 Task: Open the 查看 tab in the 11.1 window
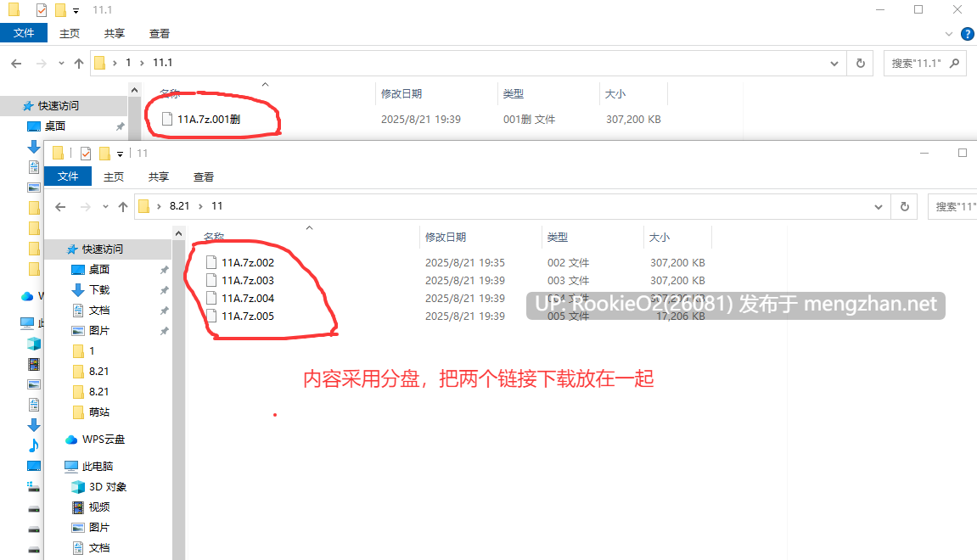click(x=159, y=34)
